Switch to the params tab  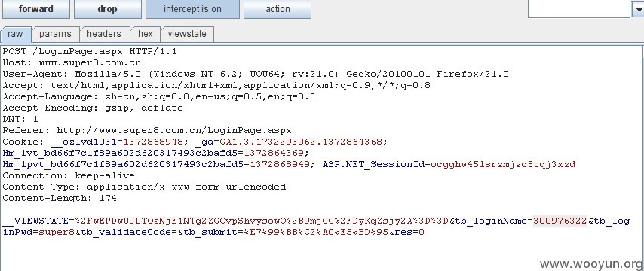click(x=55, y=34)
